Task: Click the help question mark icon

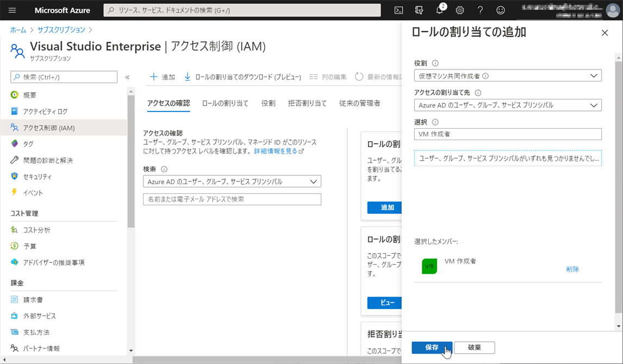Action: click(x=480, y=10)
